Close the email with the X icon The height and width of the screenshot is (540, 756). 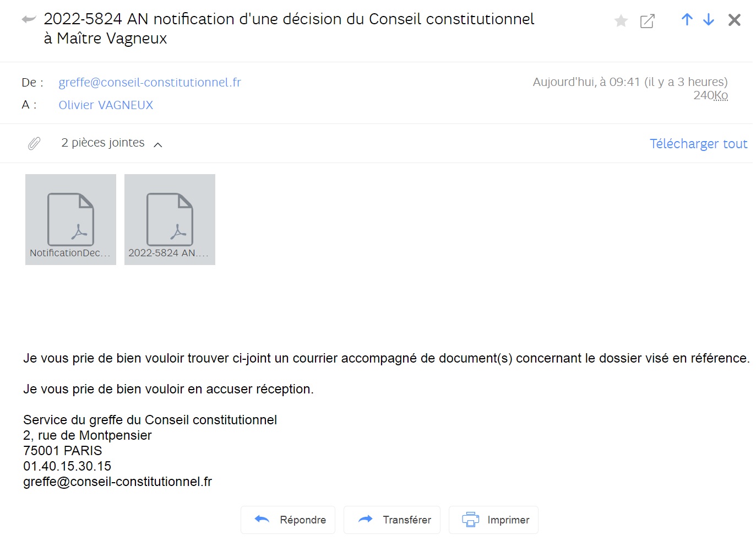pos(735,20)
